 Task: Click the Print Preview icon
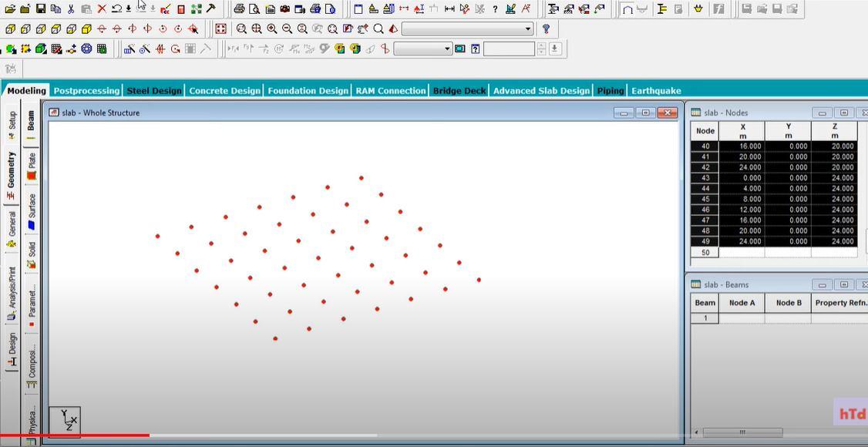[254, 8]
